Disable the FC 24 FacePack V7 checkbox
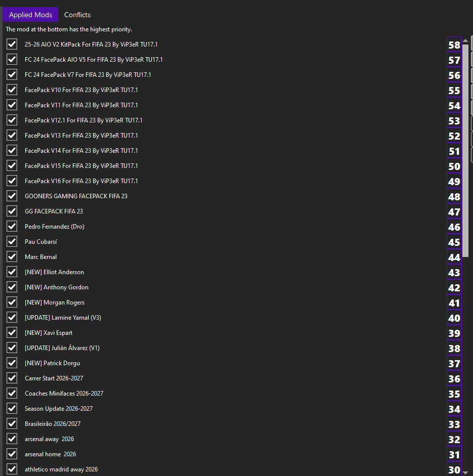Screen dimensions: 473x476 [x=12, y=74]
